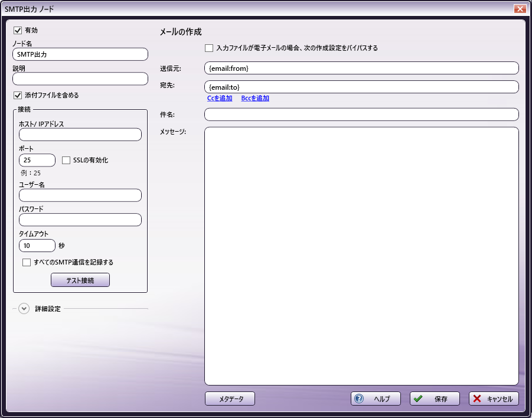The height and width of the screenshot is (418, 532).
Task: Click the blue question mark help icon
Action: [x=358, y=399]
